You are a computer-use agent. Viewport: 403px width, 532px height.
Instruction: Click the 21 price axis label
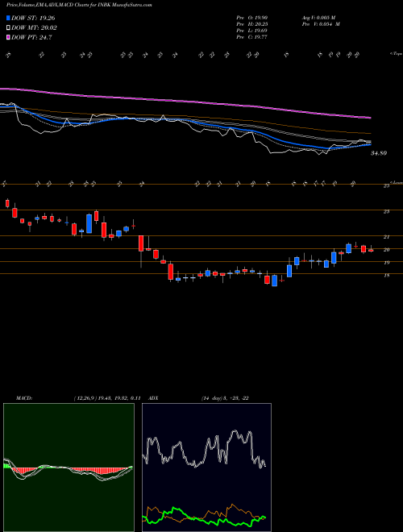coord(386,237)
